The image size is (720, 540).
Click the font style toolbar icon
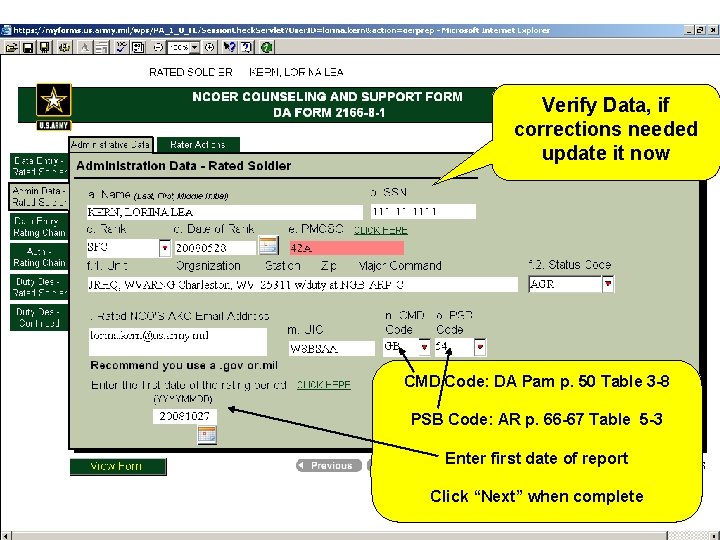coord(85,47)
